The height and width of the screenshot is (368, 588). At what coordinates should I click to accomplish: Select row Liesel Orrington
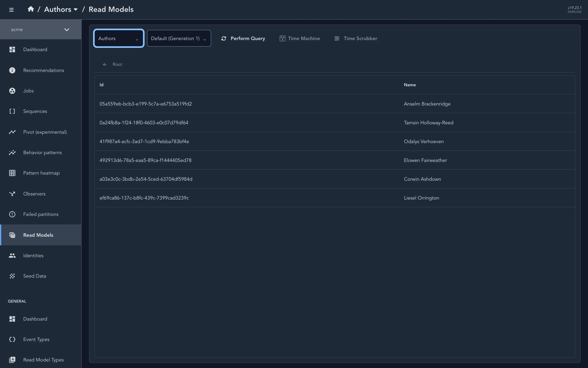[335, 198]
